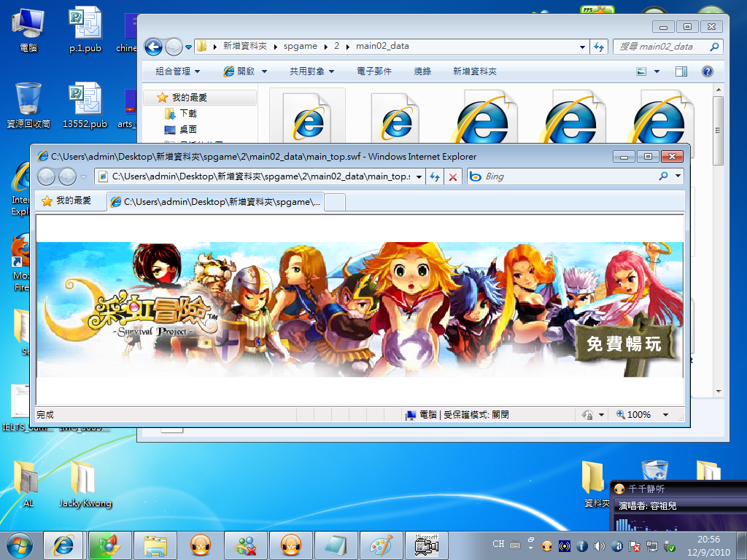Click the IE refresh icon
Viewport: 747px width, 560px height.
(x=435, y=177)
